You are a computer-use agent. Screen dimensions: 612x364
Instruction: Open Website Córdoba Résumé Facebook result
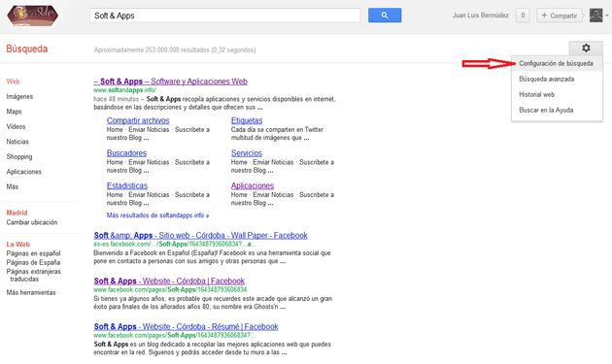186,327
